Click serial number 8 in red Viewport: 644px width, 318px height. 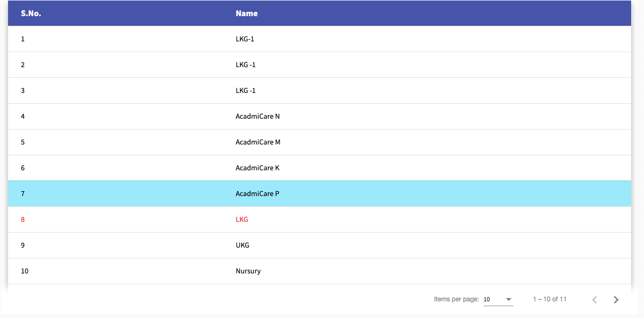click(x=23, y=219)
